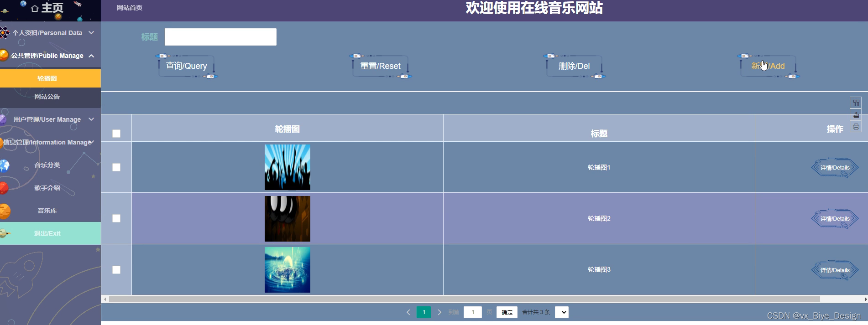Click the 歌手介绍 red planet icon
Viewport: 868px width, 325px height.
pyautogui.click(x=4, y=188)
